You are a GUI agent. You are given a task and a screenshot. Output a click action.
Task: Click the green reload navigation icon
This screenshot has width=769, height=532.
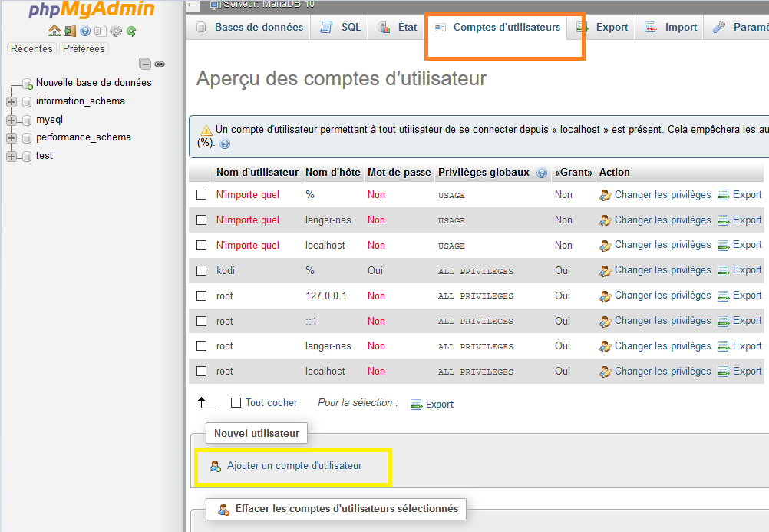pos(131,31)
